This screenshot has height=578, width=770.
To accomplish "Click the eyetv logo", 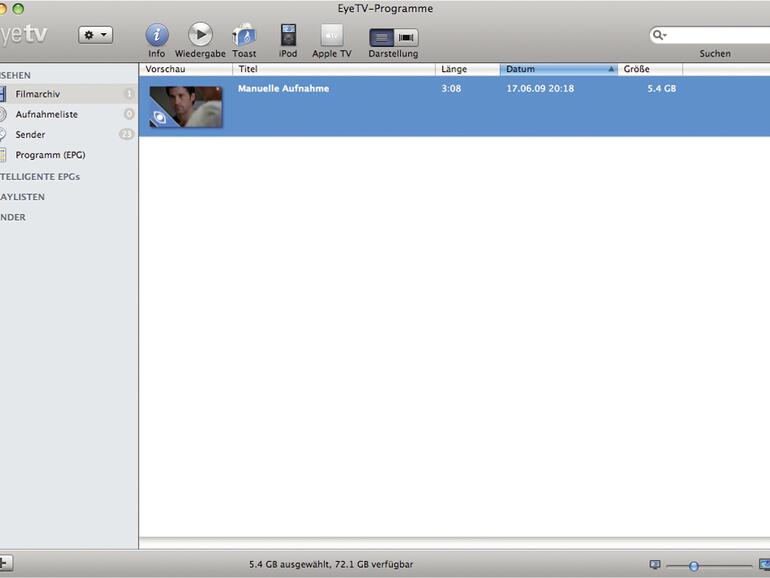I will pyautogui.click(x=24, y=34).
